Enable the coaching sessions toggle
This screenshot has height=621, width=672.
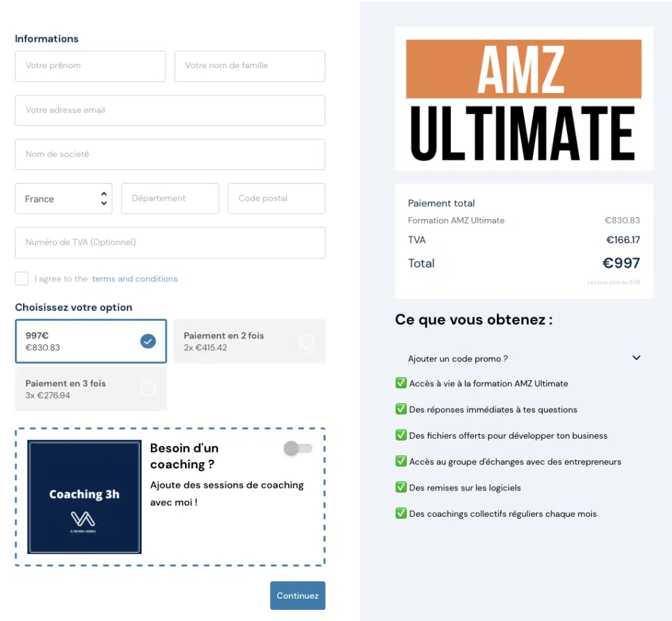coord(298,449)
